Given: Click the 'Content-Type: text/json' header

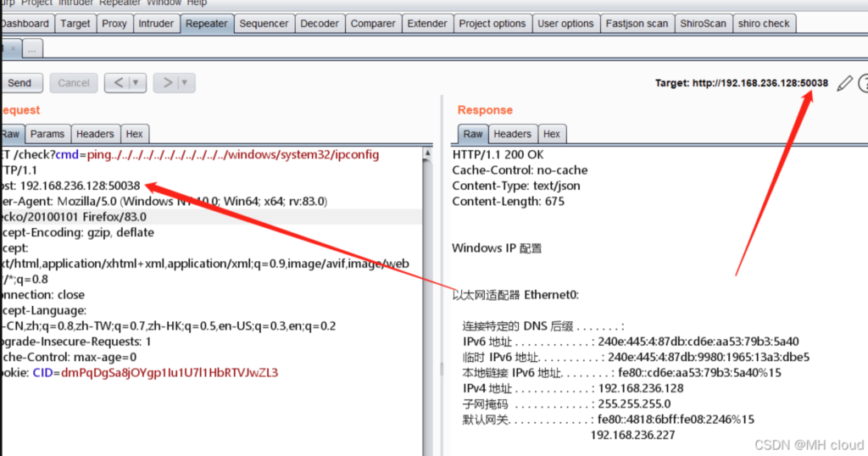Looking at the screenshot, I should click(x=516, y=186).
